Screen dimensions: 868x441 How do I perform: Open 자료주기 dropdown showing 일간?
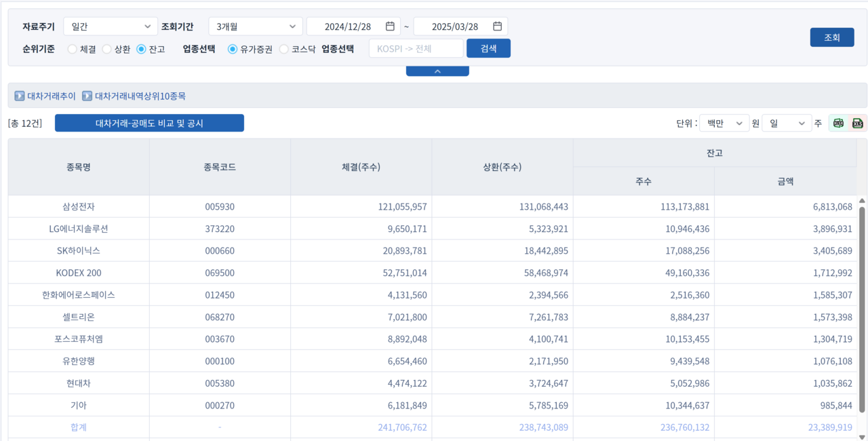pos(111,26)
